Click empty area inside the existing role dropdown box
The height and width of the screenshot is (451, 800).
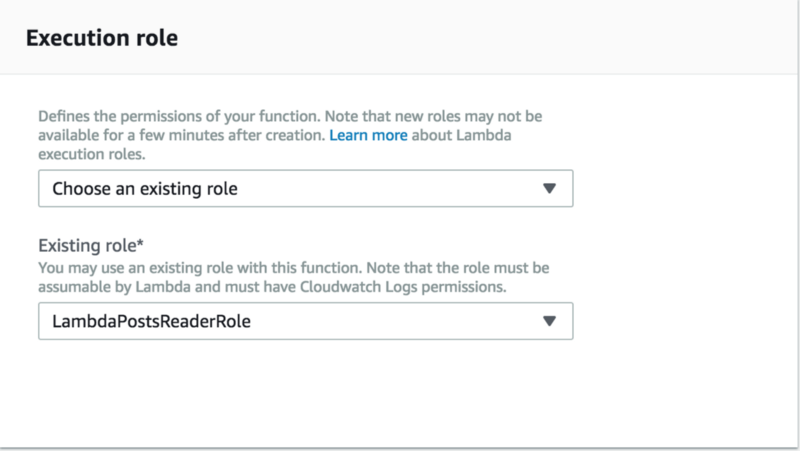pyautogui.click(x=395, y=321)
